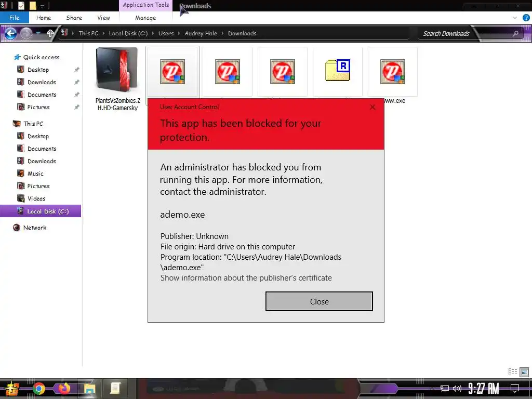Click the 9:27 AM clock
Image resolution: width=532 pixels, height=399 pixels.
pos(484,389)
